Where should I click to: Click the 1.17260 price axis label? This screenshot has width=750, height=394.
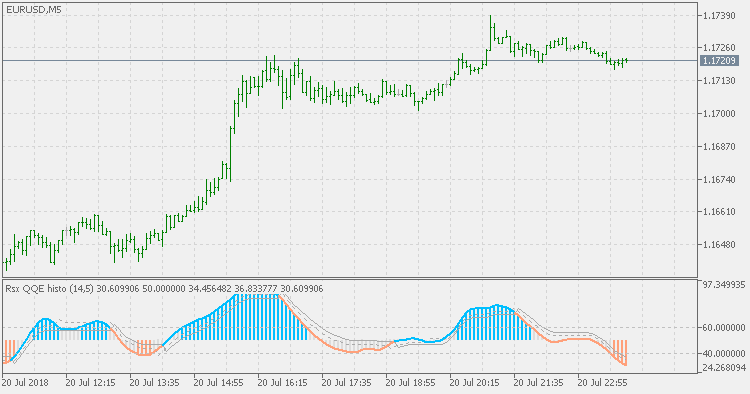coord(719,47)
